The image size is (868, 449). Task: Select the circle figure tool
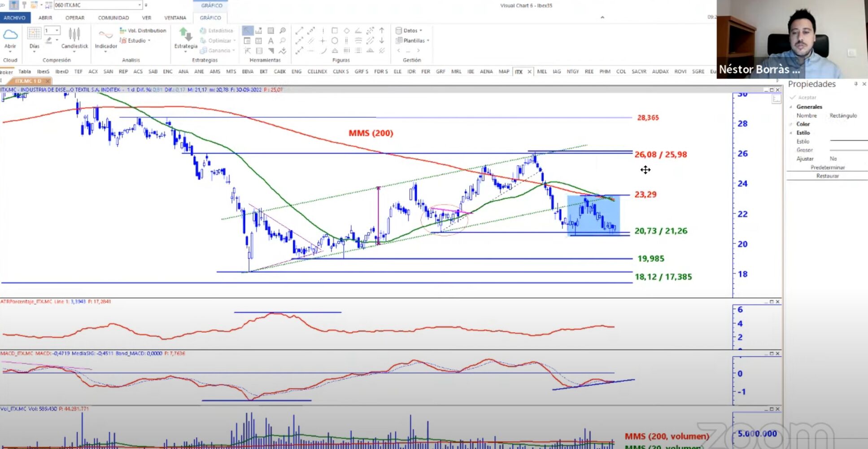point(335,41)
